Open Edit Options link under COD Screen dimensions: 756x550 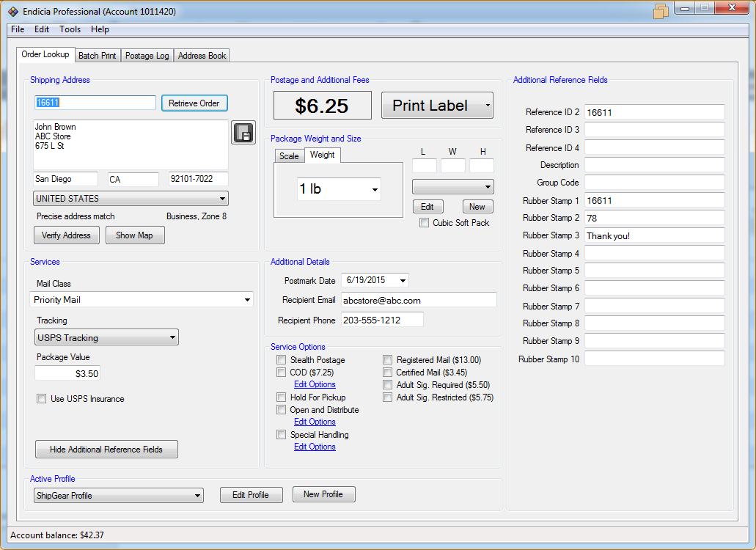pos(315,384)
